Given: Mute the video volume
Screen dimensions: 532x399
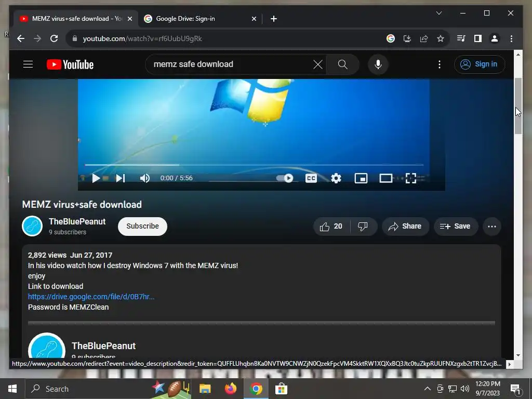Looking at the screenshot, I should tap(145, 178).
